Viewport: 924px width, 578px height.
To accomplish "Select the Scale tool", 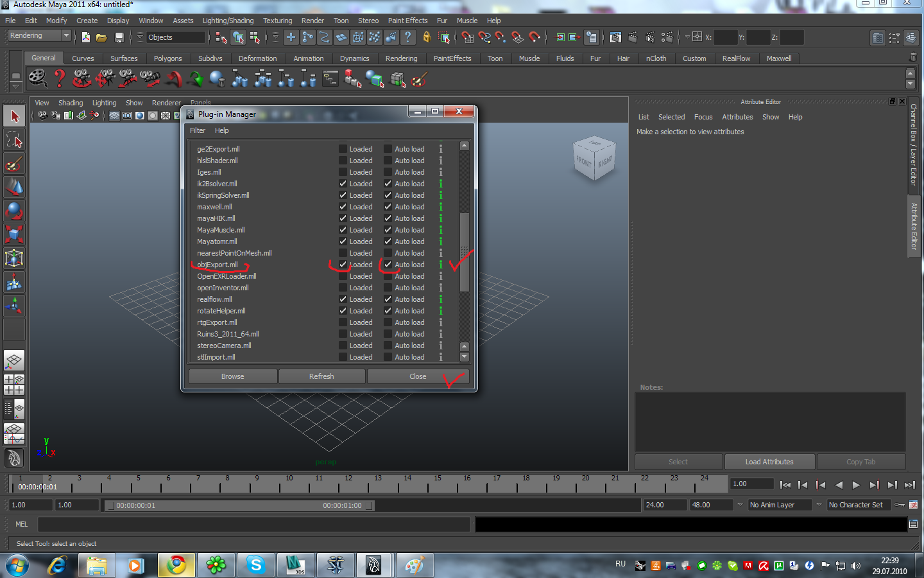I will pyautogui.click(x=14, y=234).
